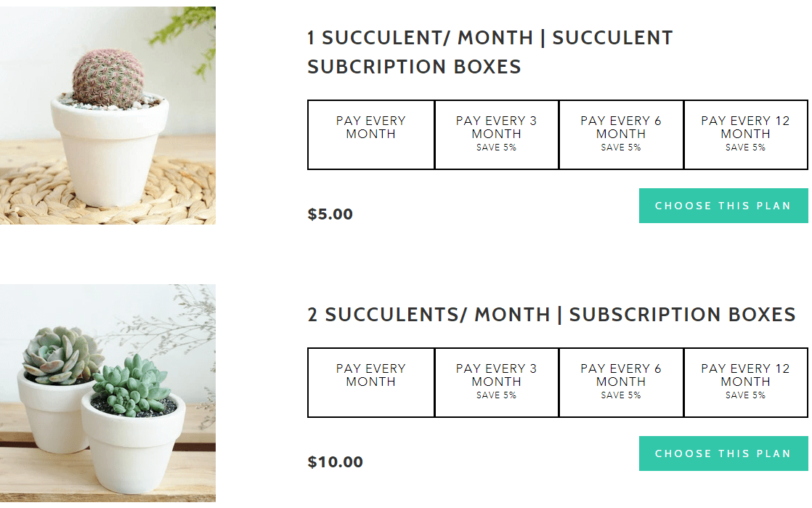This screenshot has width=812, height=508.
Task: Click the $5.00 price label
Action: [330, 214]
